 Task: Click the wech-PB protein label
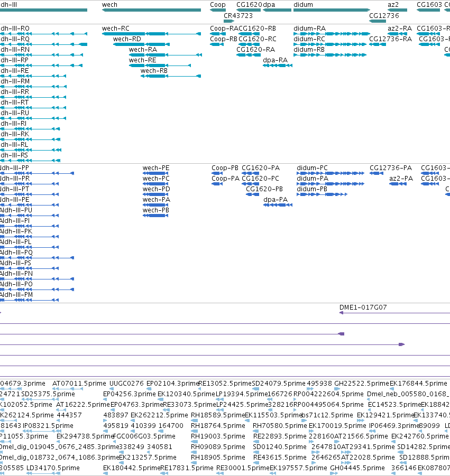click(155, 210)
